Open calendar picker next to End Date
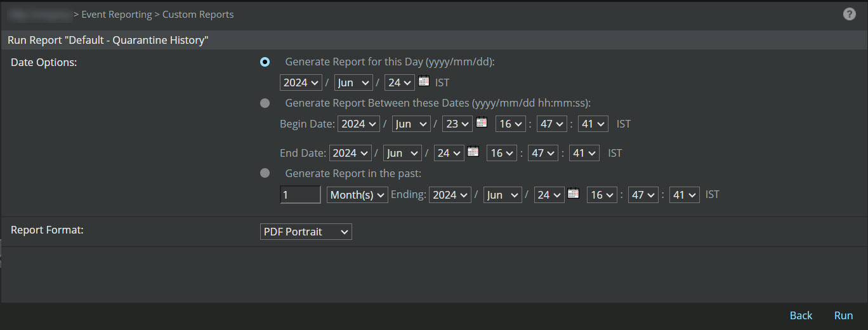 (x=473, y=152)
